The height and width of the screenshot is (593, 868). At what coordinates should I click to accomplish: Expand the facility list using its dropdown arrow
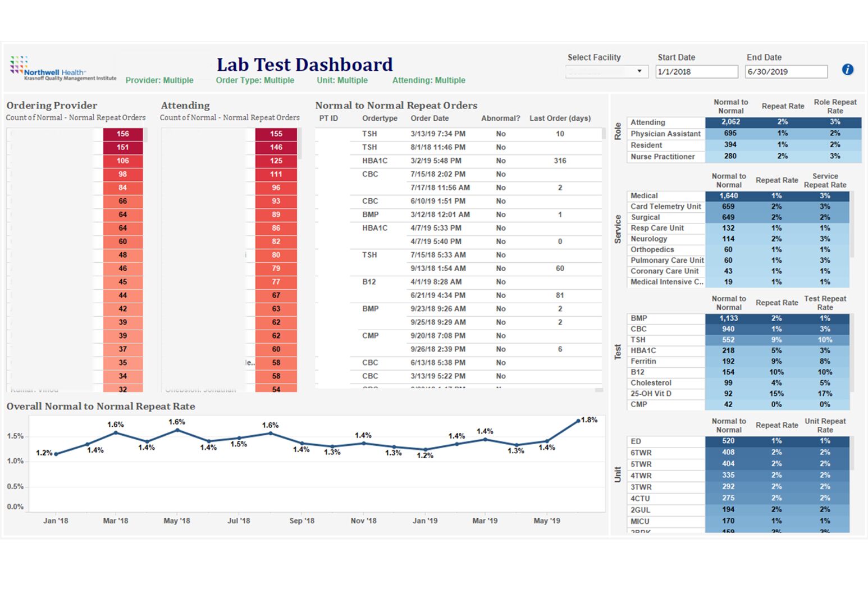point(640,71)
